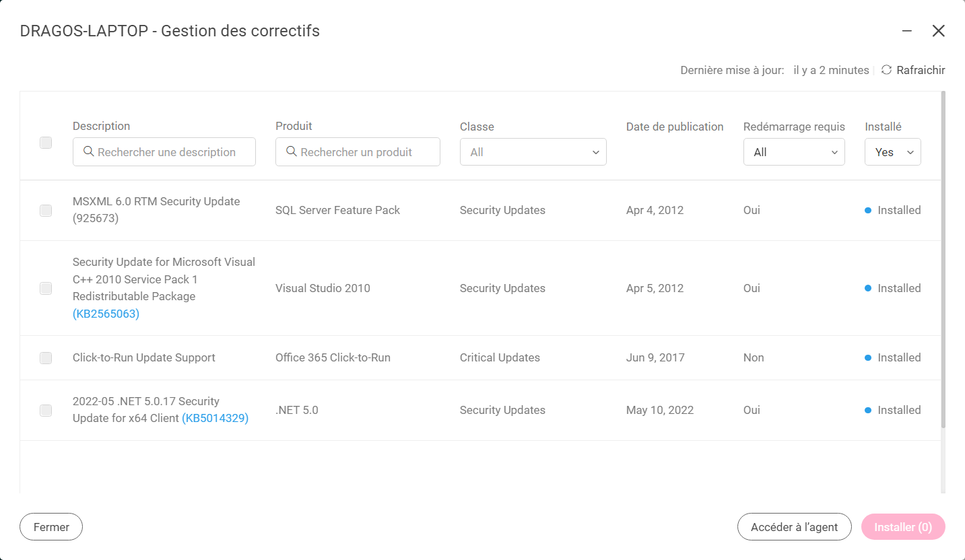Click the Apr 5, 2012 date
This screenshot has height=560, width=965.
point(655,288)
